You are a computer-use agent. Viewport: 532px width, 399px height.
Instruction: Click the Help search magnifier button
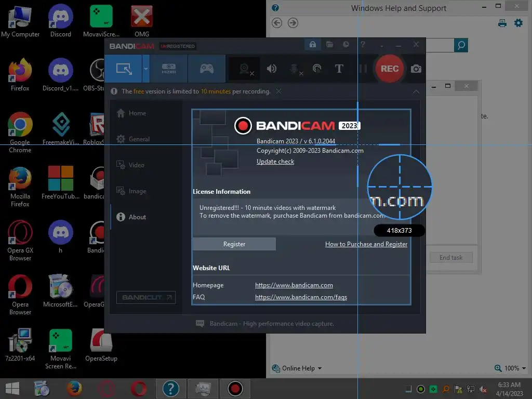pyautogui.click(x=461, y=45)
